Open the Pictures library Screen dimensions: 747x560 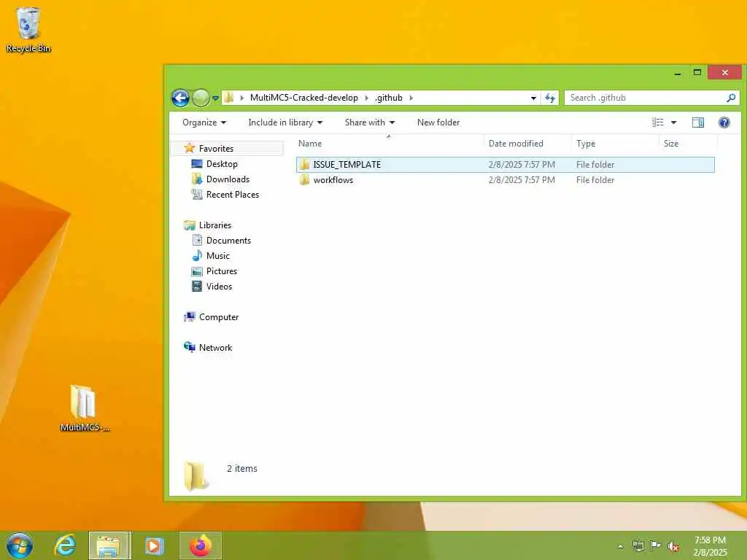pos(222,271)
